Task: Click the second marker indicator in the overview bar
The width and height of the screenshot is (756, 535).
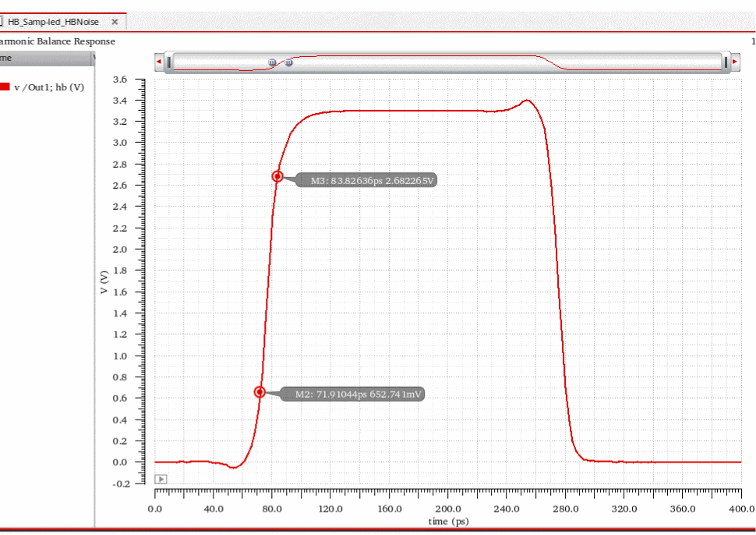Action: [289, 62]
